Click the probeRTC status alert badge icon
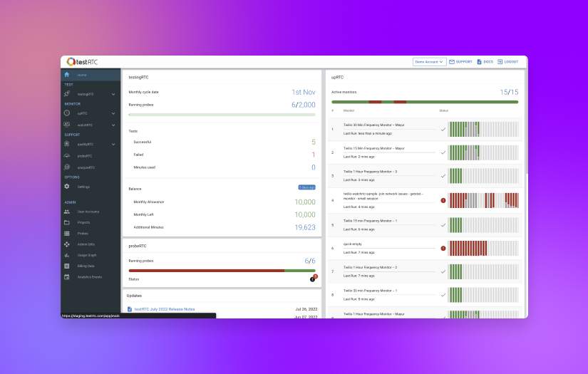 coord(313,279)
